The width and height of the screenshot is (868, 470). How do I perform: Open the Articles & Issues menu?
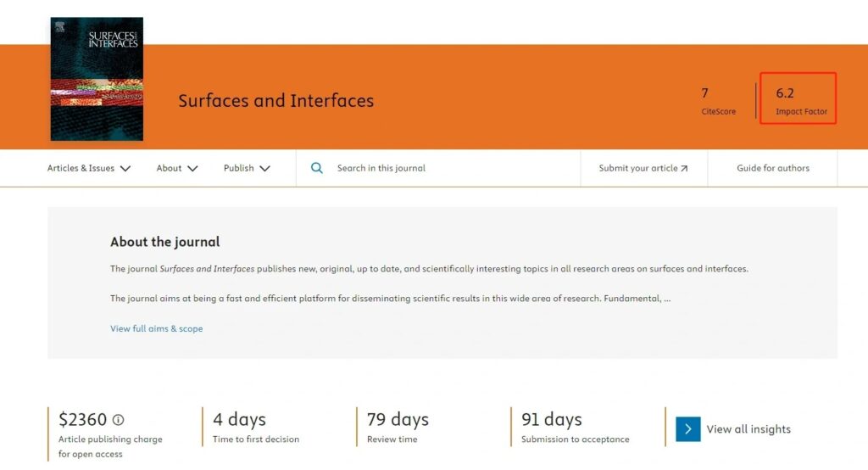88,168
